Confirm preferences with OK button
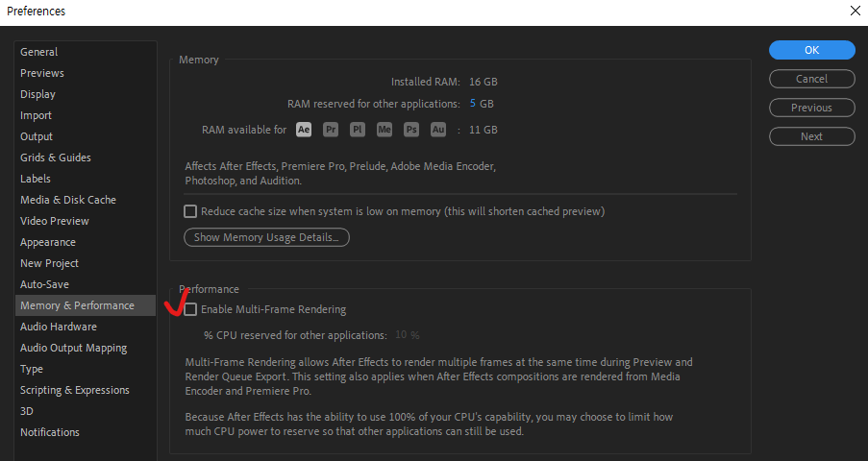This screenshot has height=461, width=868. (811, 50)
